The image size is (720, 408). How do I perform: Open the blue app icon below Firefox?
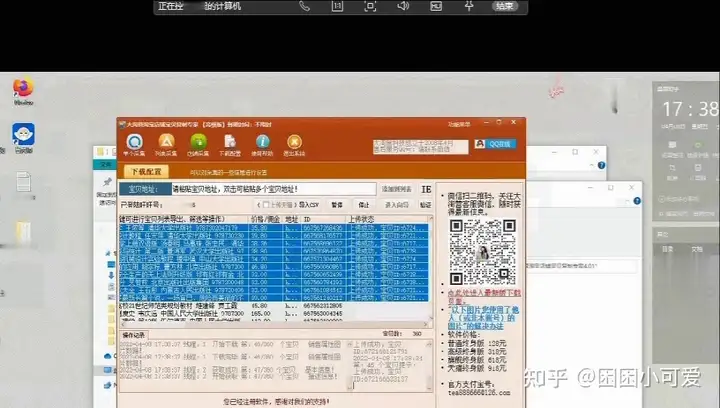23,137
